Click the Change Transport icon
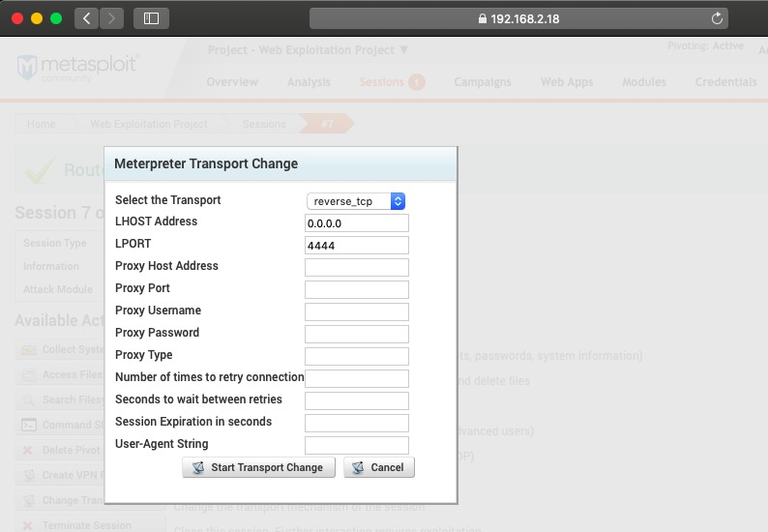This screenshot has height=532, width=768. pyautogui.click(x=29, y=500)
